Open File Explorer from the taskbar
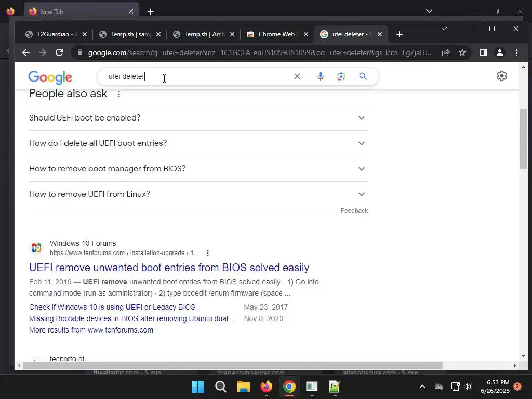This screenshot has height=399, width=532. pos(243,387)
